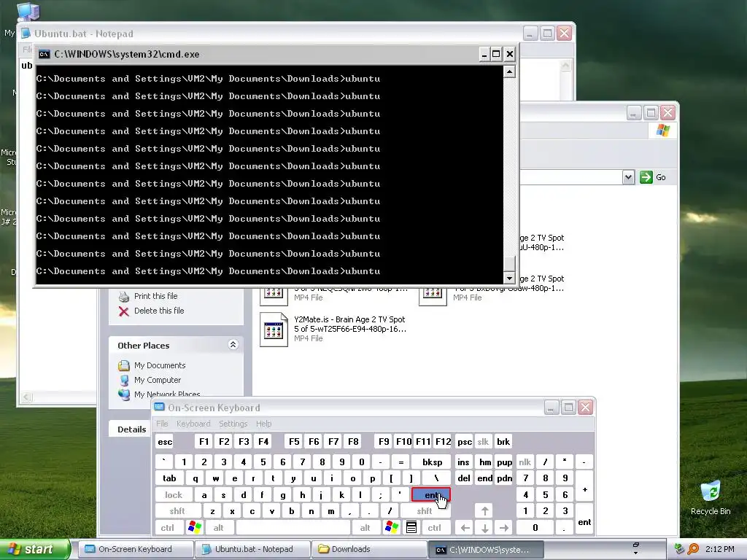Screen dimensions: 747x560
Task: Open the Keyboard menu of On-Screen Keyboard
Action: (193, 424)
